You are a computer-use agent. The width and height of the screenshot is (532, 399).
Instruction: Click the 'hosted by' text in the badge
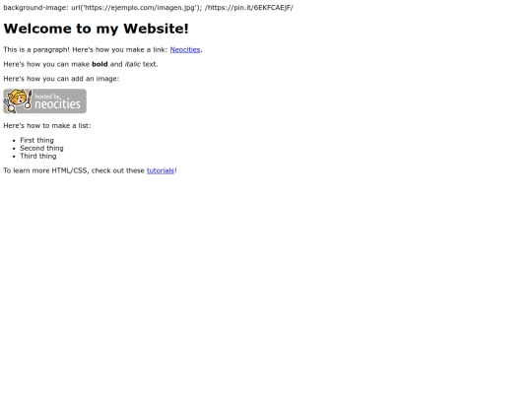tap(48, 97)
